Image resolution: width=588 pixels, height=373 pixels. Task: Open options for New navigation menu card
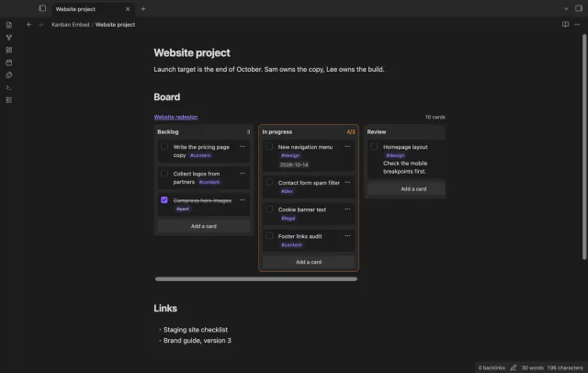point(347,147)
